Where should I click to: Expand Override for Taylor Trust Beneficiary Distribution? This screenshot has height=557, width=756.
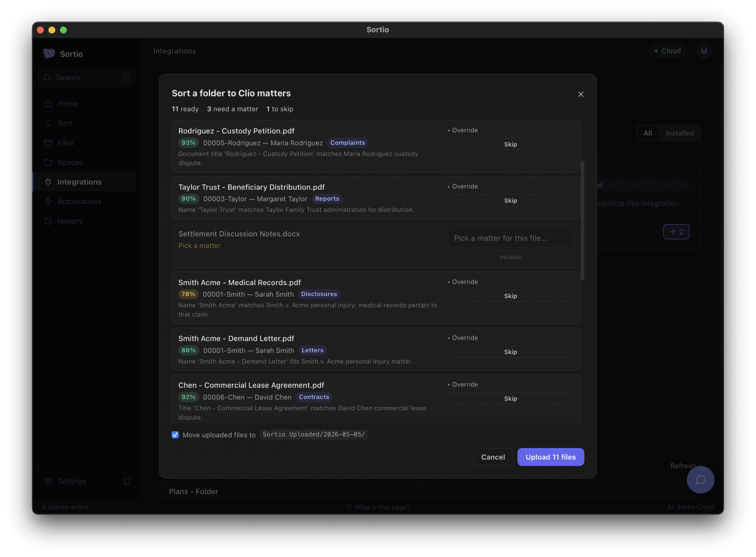pos(462,186)
